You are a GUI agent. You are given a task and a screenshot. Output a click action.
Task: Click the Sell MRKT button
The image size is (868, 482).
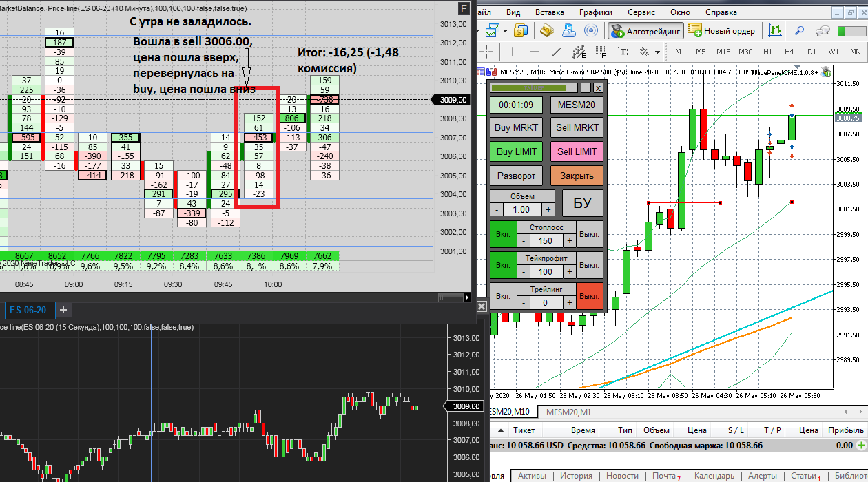(x=577, y=127)
